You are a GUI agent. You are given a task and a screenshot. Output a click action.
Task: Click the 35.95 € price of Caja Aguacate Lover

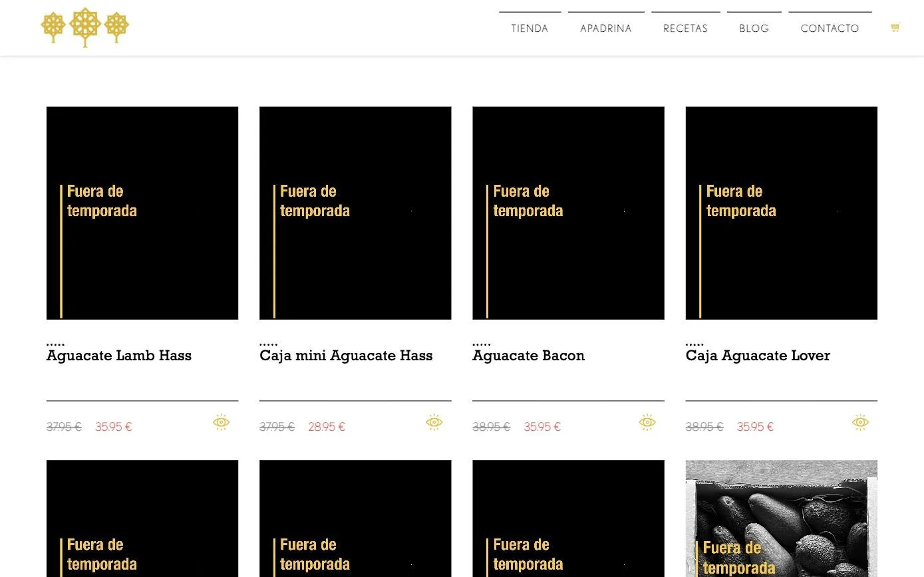click(x=755, y=427)
